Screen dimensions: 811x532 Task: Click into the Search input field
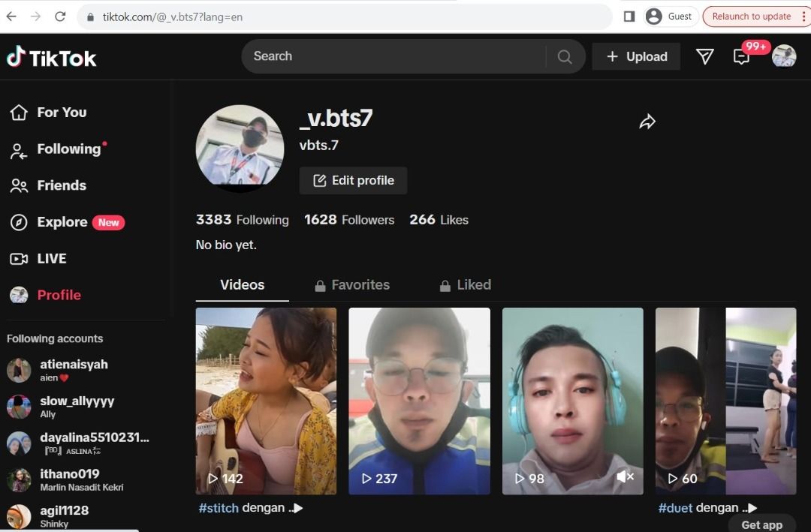(394, 56)
